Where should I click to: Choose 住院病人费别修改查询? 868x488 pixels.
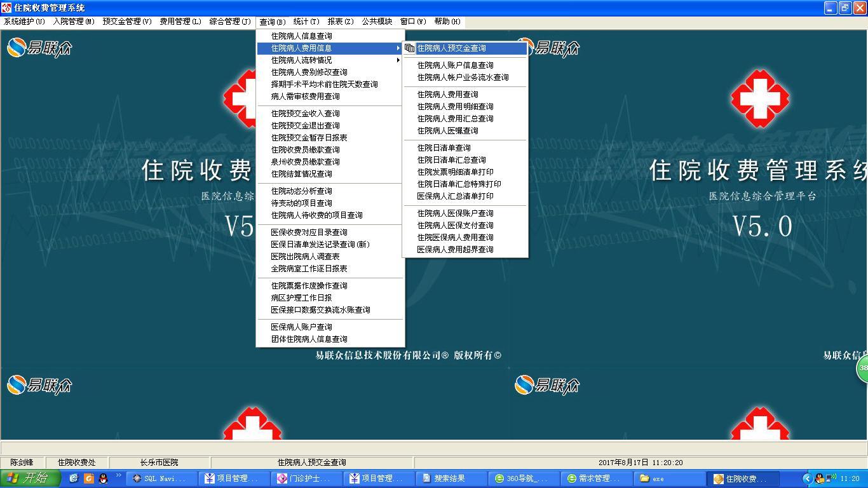(x=329, y=72)
